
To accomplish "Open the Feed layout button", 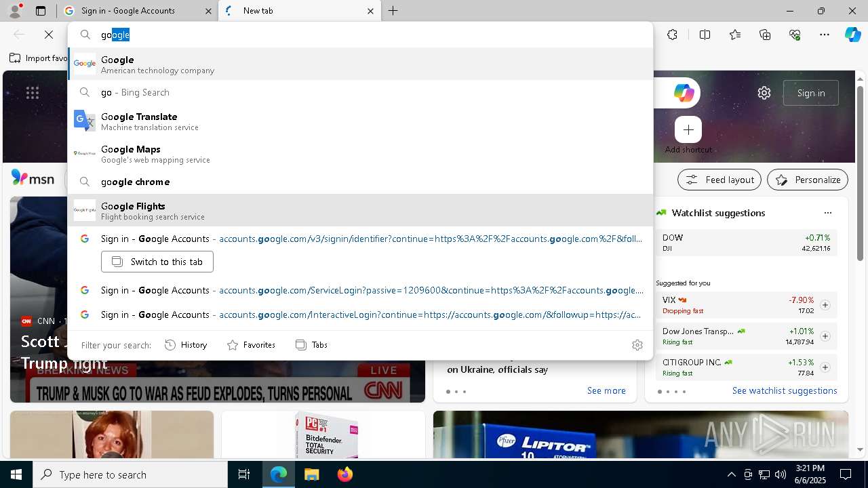I will 720,180.
